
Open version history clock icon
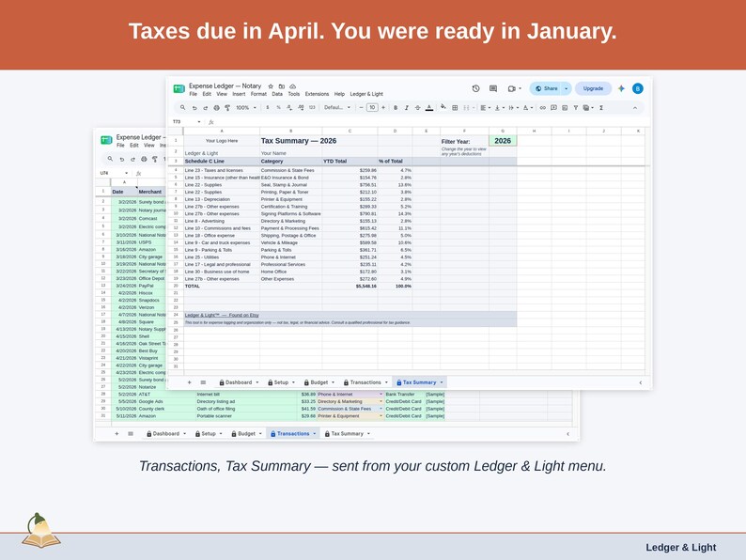(x=475, y=88)
